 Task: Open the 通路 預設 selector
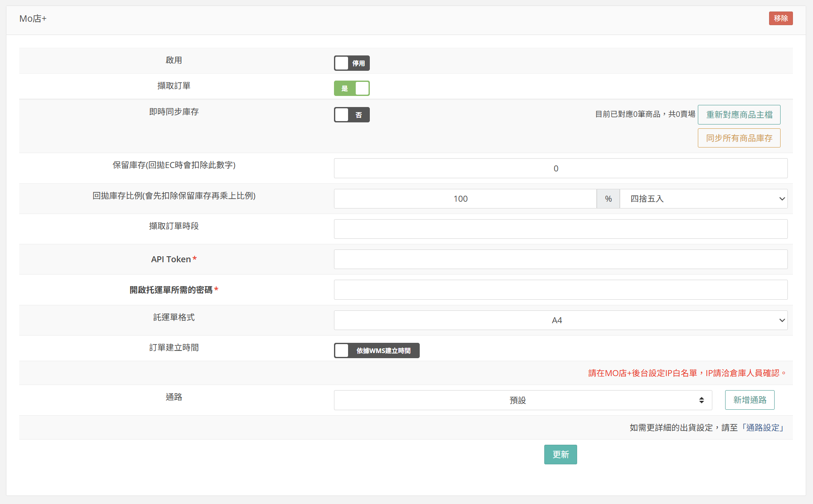523,400
